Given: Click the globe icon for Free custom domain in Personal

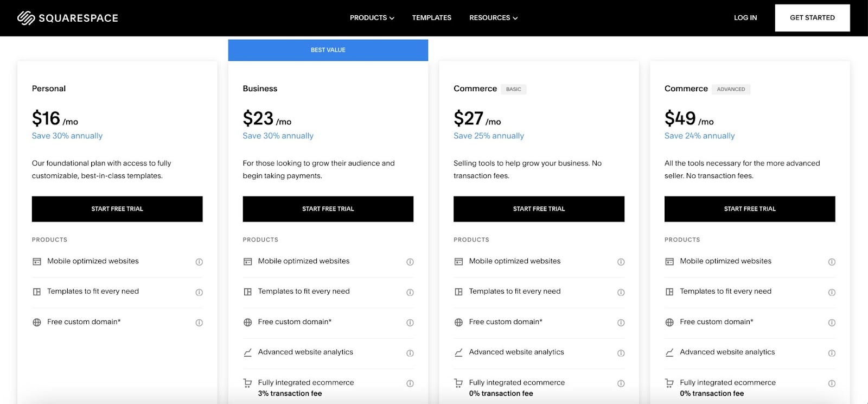Looking at the screenshot, I should coord(36,321).
